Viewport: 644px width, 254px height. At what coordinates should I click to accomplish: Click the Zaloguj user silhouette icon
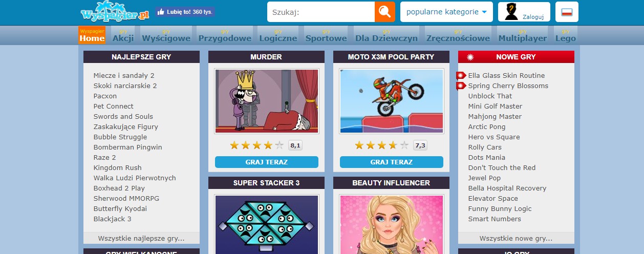[512, 12]
